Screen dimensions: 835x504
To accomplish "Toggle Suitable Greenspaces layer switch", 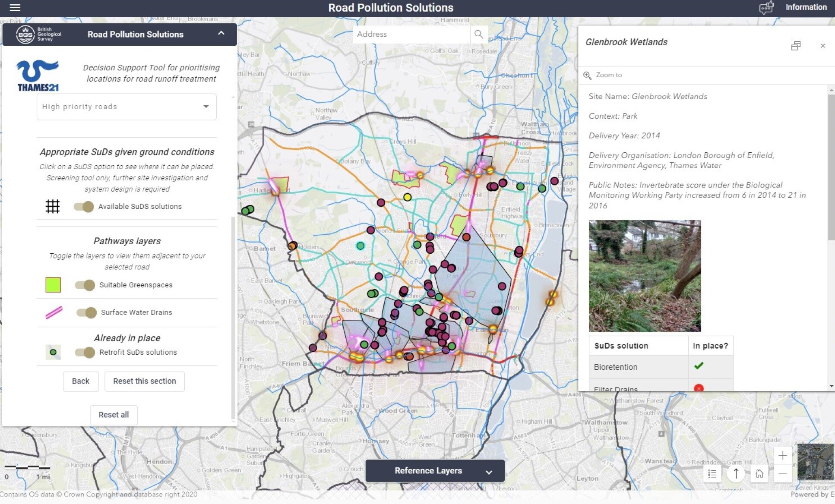I will tap(85, 285).
